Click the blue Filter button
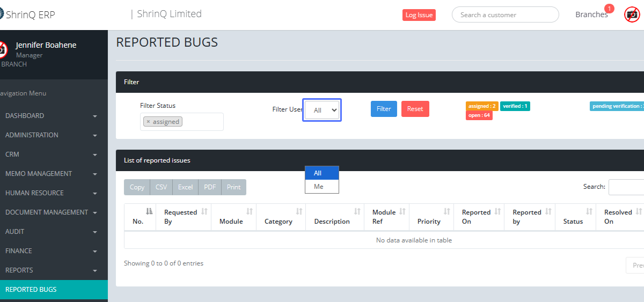 [x=384, y=109]
